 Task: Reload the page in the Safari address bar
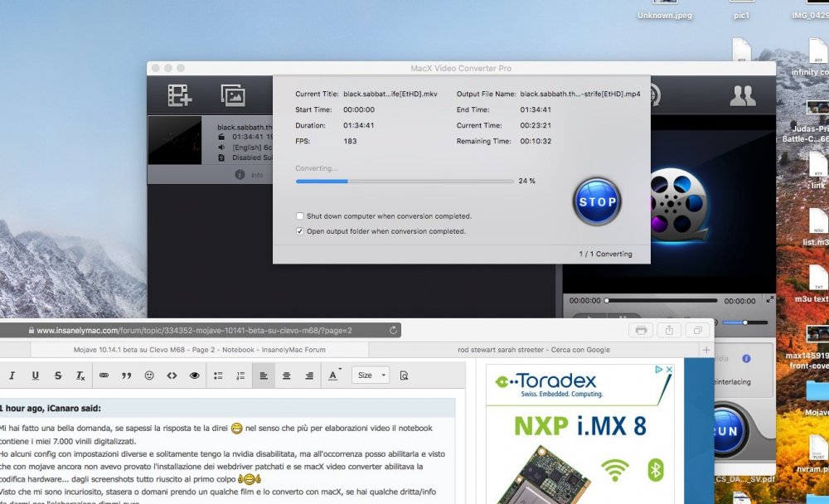coord(393,331)
